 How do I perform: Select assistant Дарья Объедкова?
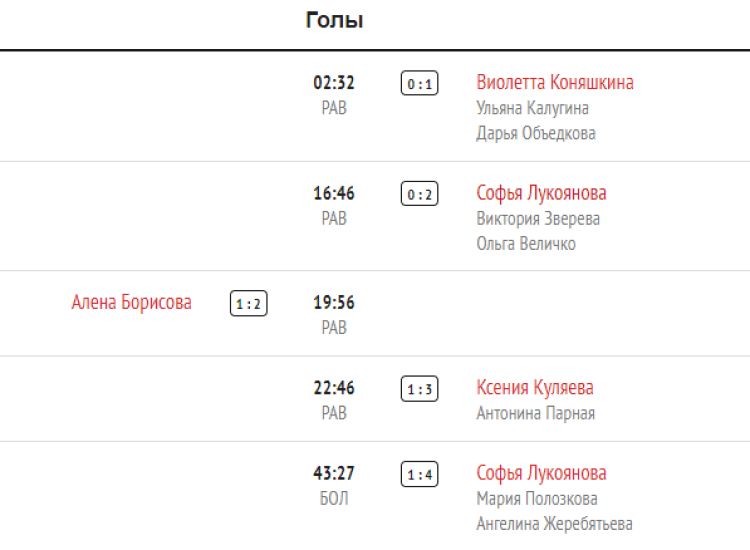coord(536,133)
